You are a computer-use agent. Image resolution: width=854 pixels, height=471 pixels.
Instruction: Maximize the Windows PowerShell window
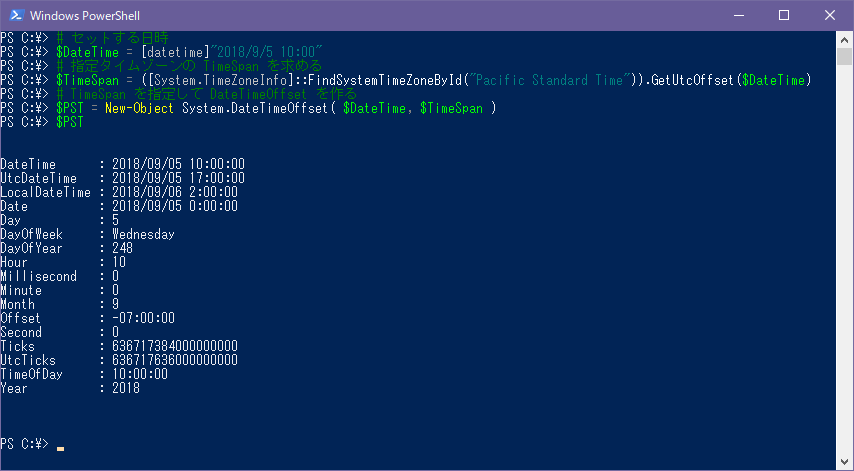point(784,15)
